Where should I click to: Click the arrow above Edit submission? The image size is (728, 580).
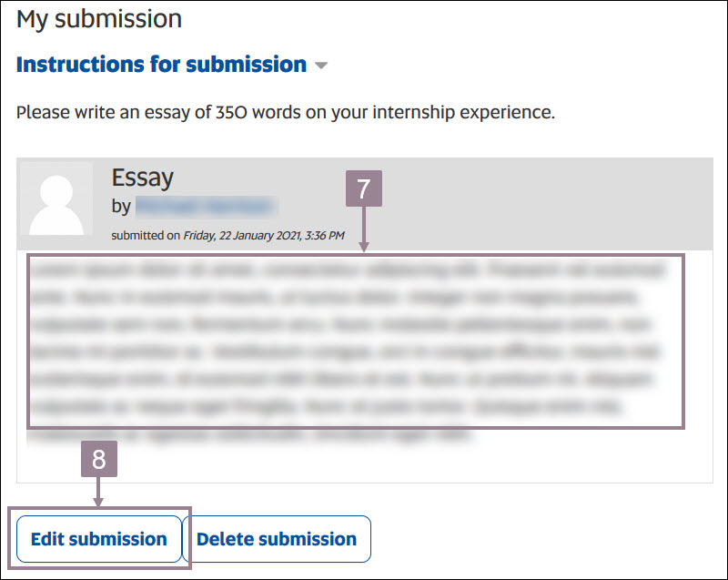[x=100, y=492]
